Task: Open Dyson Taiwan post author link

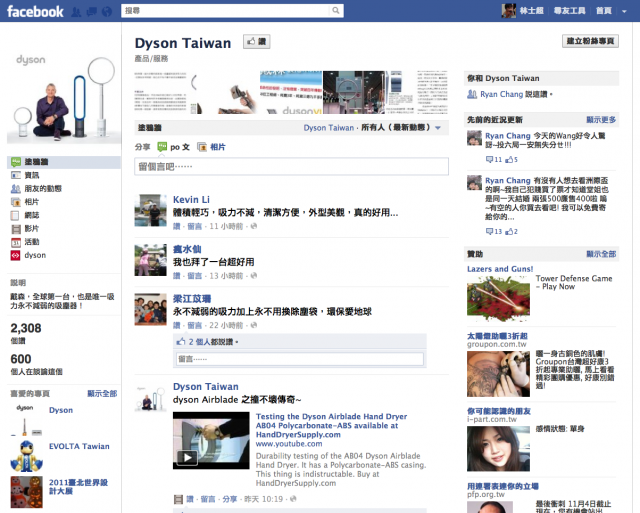Action: pyautogui.click(x=205, y=386)
